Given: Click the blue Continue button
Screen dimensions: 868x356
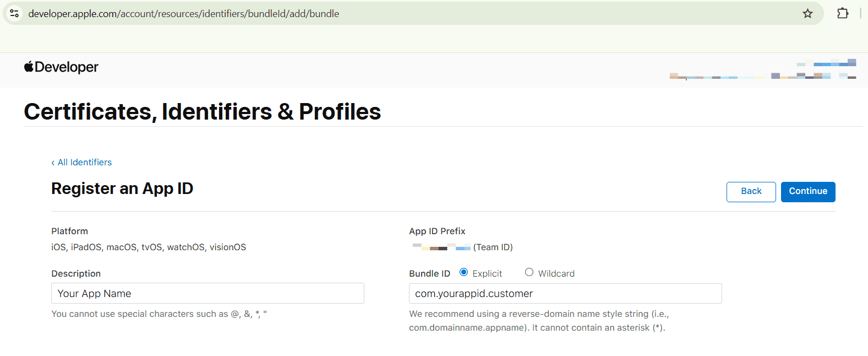Looking at the screenshot, I should pyautogui.click(x=808, y=192).
